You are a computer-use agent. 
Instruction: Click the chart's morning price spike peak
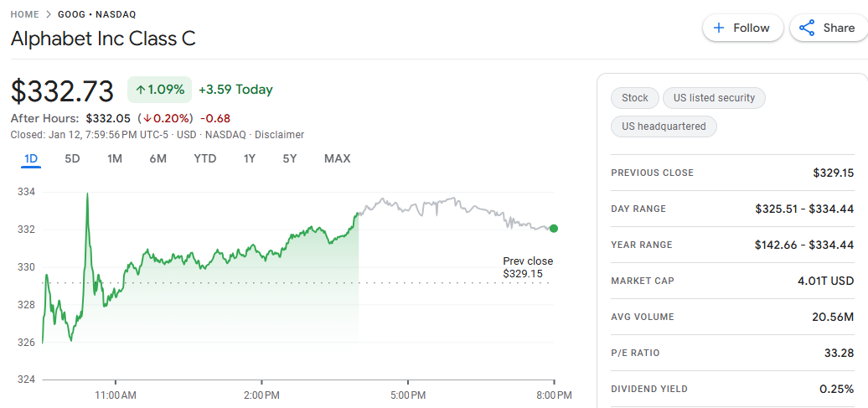click(x=87, y=194)
